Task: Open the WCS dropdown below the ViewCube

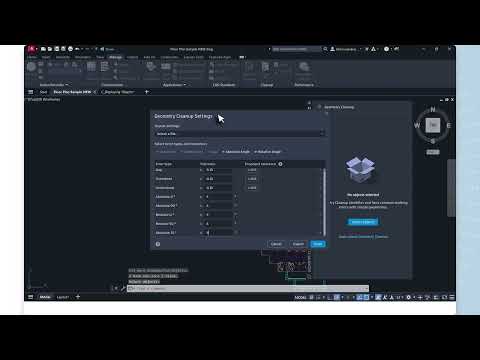Action: point(433,152)
